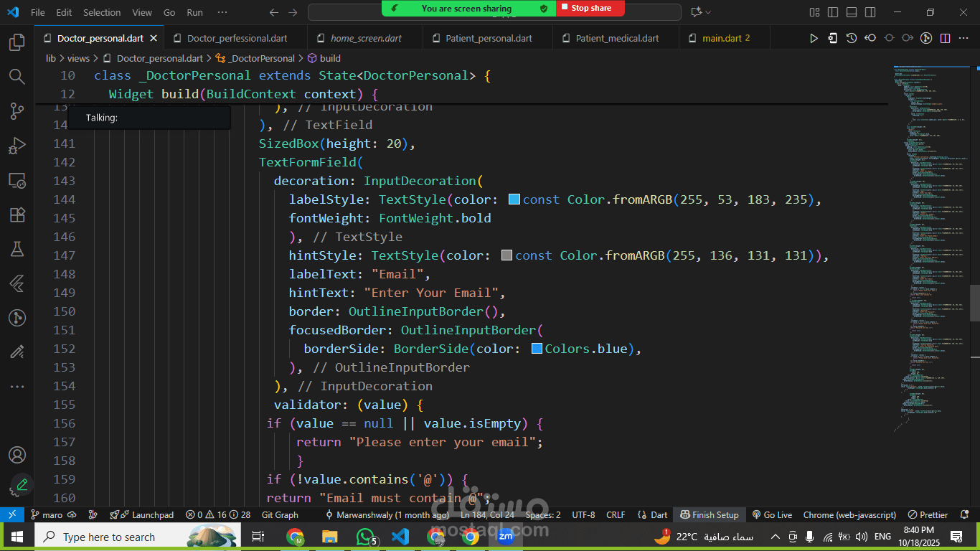
Task: Open the Edit menu
Action: [x=64, y=12]
